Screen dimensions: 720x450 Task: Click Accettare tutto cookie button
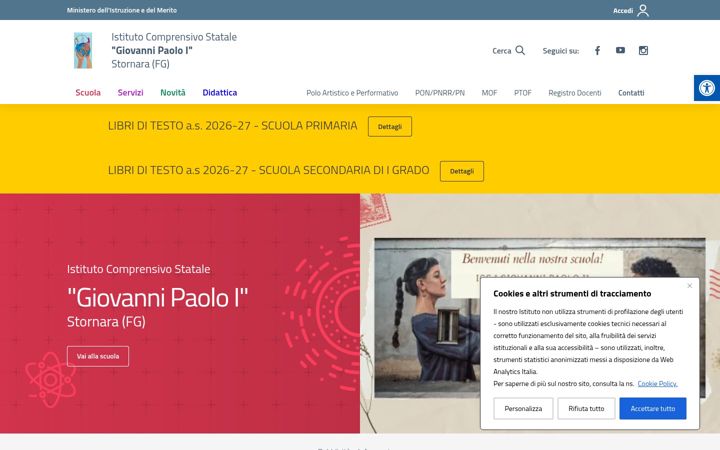point(652,409)
